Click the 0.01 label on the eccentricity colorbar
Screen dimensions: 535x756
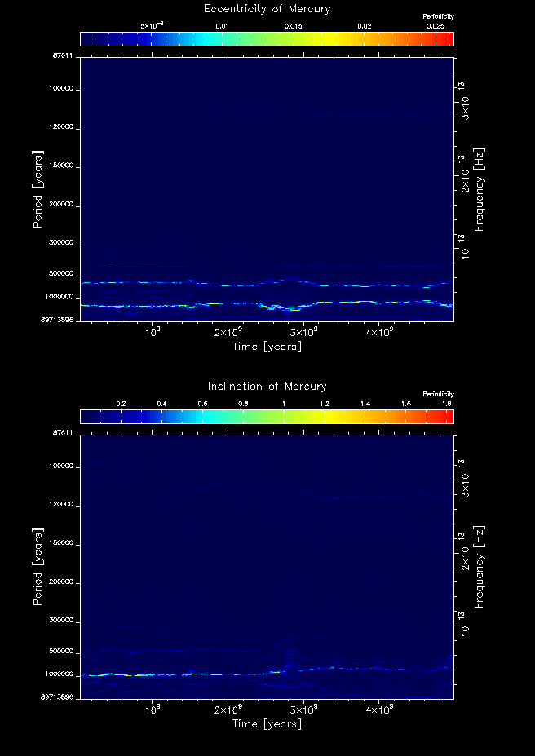(x=222, y=26)
